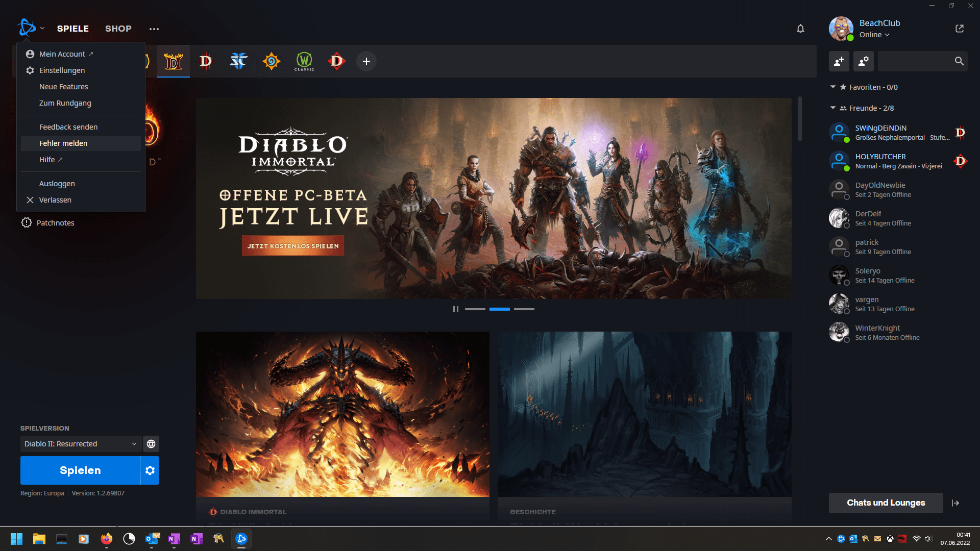
Task: Select the Diablo III game tab icon
Action: (206, 61)
